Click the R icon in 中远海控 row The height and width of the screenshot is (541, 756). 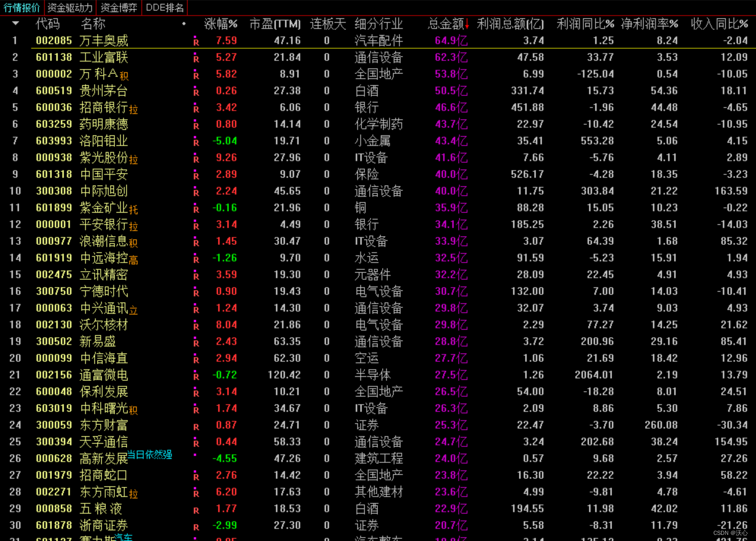tap(196, 259)
